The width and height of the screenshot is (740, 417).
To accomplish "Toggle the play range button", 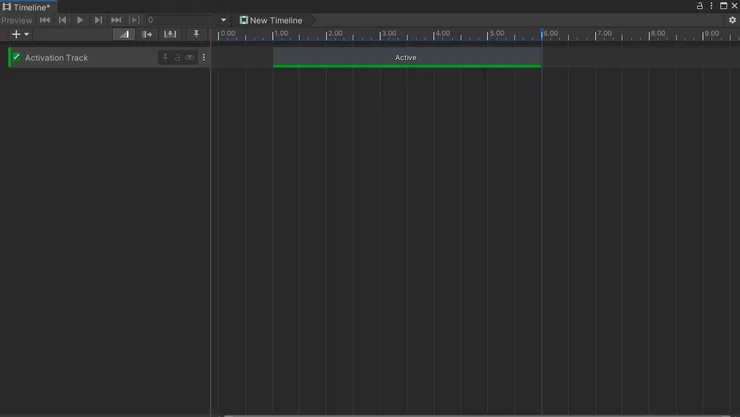I will pos(135,20).
